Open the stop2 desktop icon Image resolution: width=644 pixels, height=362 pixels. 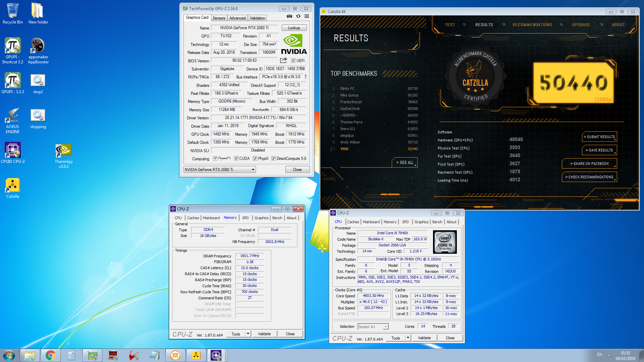click(38, 83)
